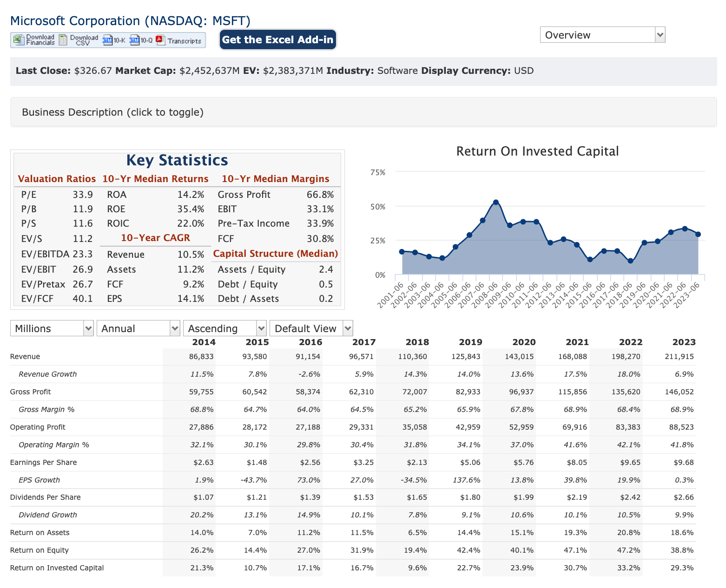Click the 2018-06 data point on ROIC chart
The height and width of the screenshot is (588, 726).
[x=630, y=261]
